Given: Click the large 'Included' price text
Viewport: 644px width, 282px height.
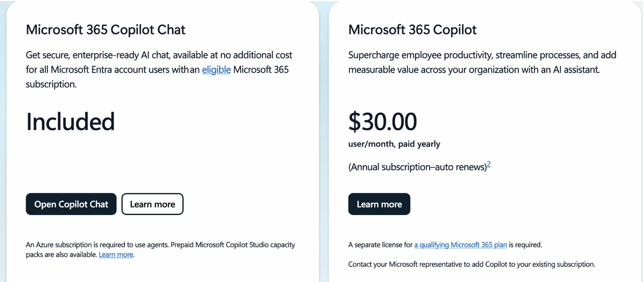Looking at the screenshot, I should [x=70, y=121].
